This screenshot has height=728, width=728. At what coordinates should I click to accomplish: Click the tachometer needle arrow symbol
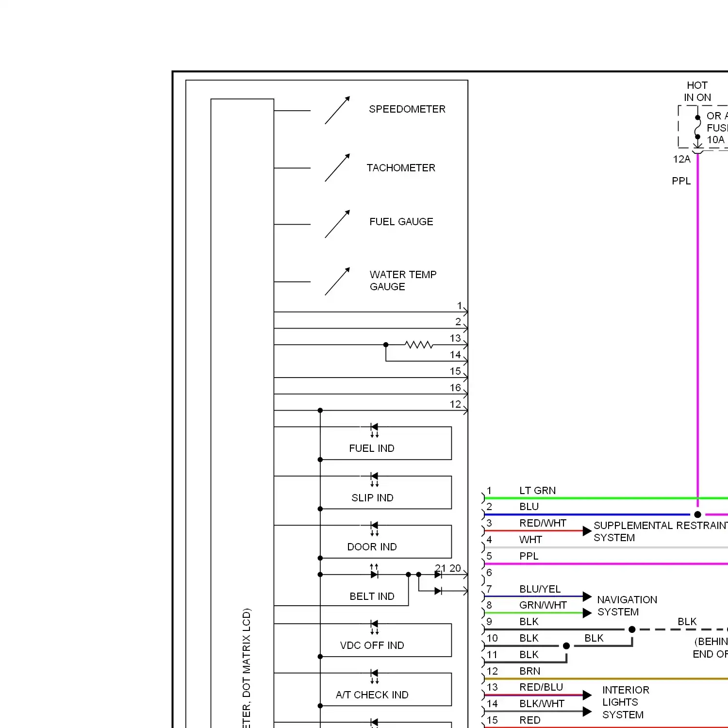tap(337, 168)
